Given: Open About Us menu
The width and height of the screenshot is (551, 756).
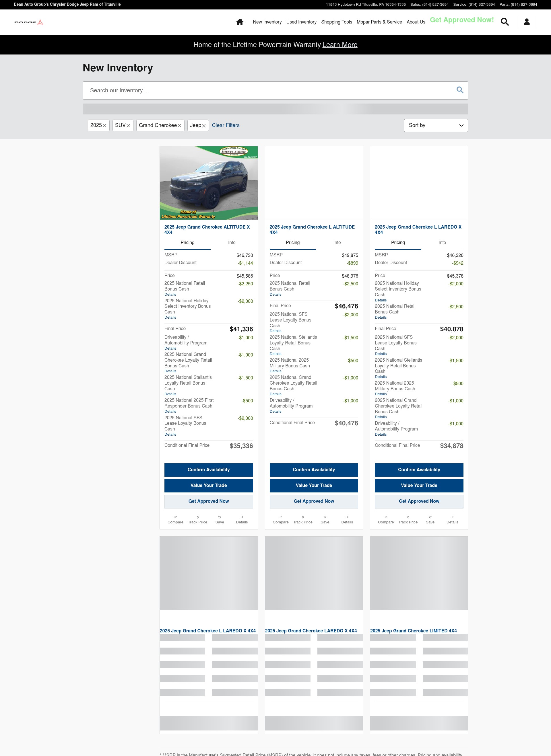Looking at the screenshot, I should [x=416, y=22].
